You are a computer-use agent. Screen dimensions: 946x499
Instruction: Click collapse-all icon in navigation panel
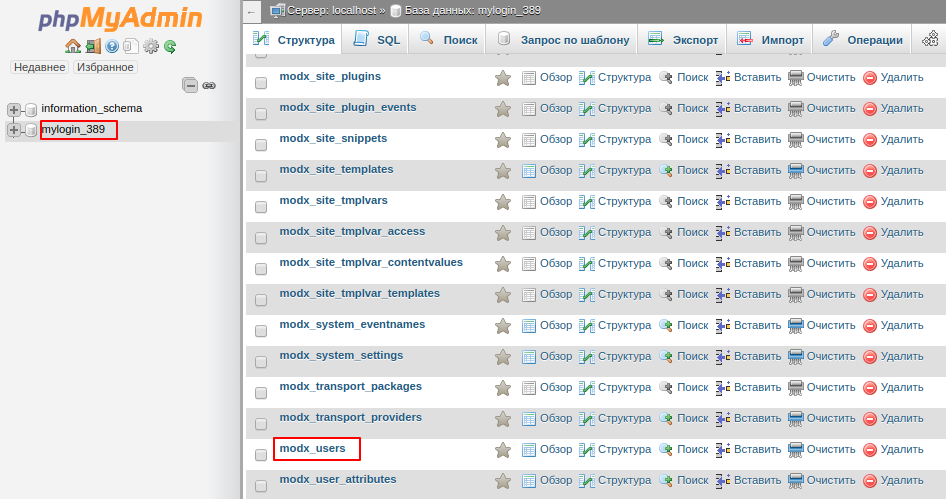(x=190, y=86)
